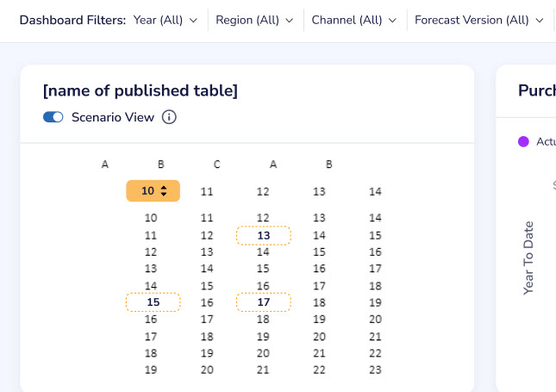Click the "[name of published table]" title
Screen dimensions: 556x392
pos(140,90)
